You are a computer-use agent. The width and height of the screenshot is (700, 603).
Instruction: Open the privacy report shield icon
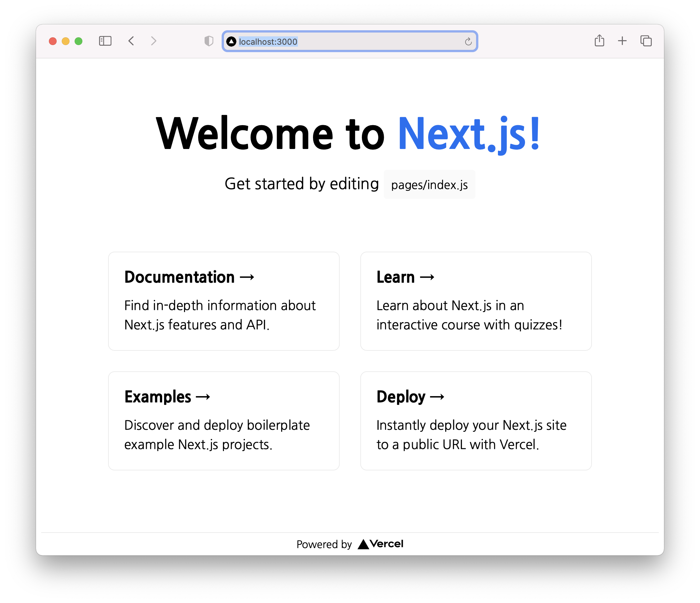click(209, 41)
